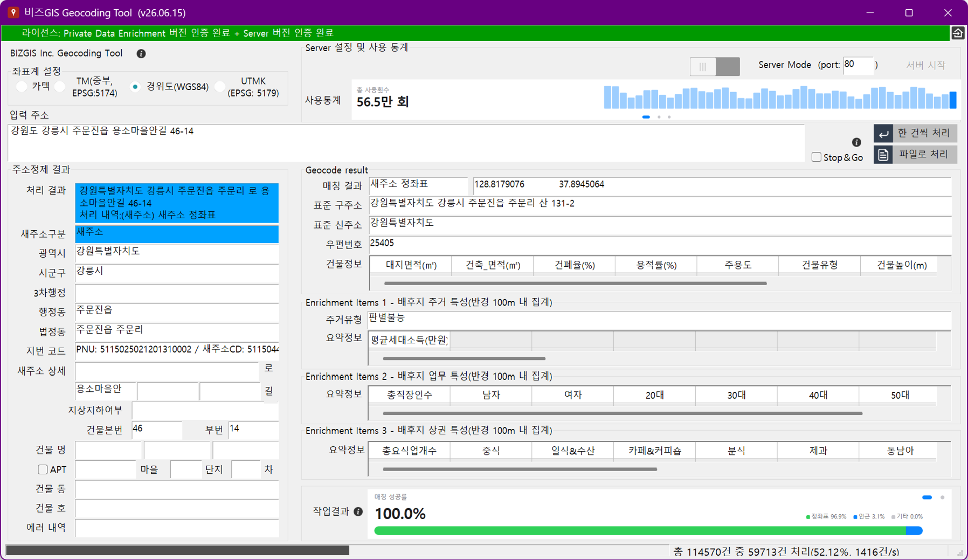
Task: Toggle the Server Mode switch
Action: tap(715, 67)
